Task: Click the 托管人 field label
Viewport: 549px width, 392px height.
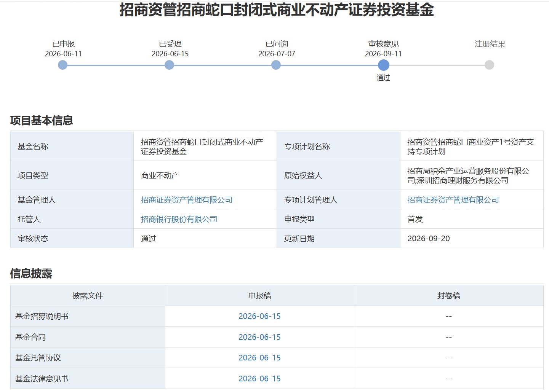Action: [x=29, y=219]
